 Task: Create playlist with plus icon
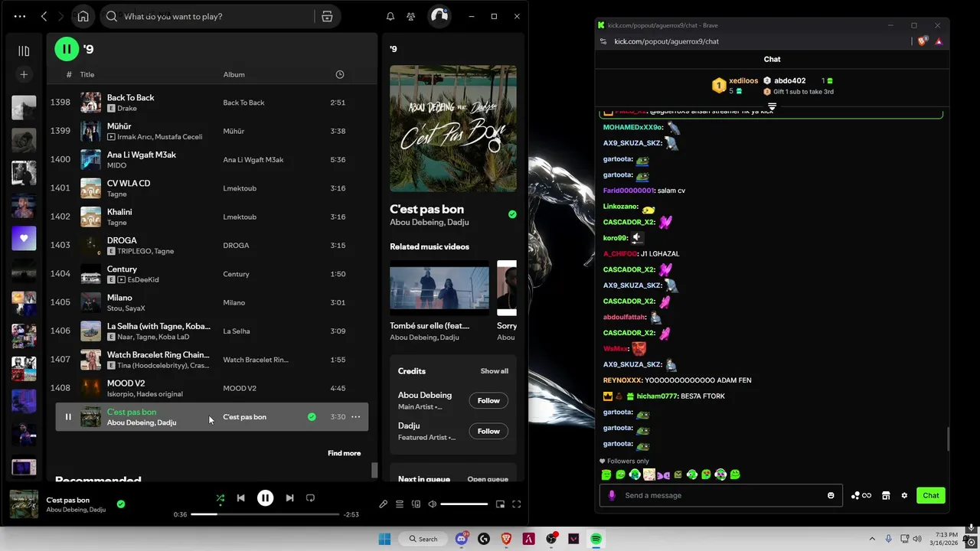tap(24, 74)
